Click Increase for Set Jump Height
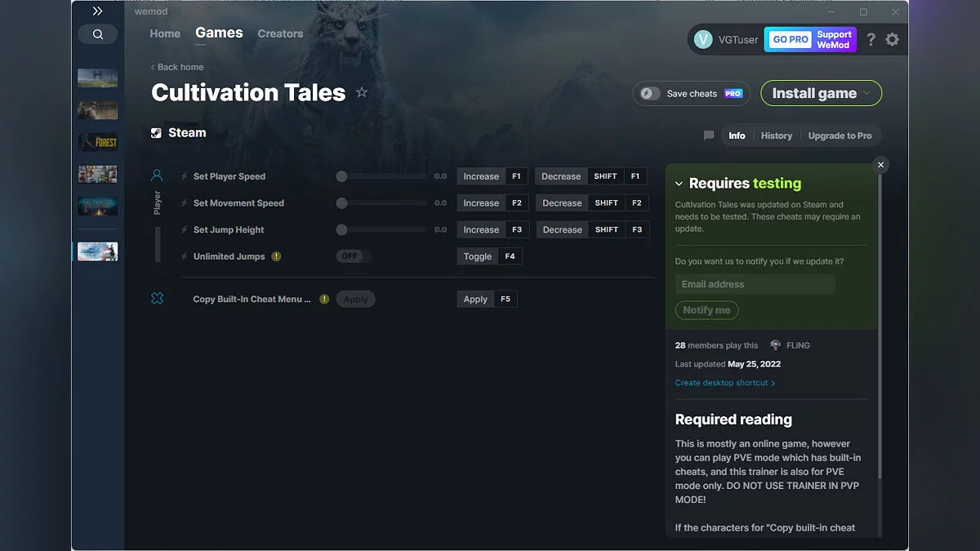 tap(481, 230)
